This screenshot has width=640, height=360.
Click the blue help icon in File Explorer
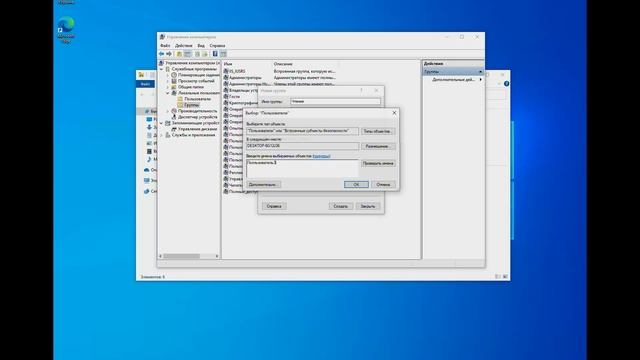pyautogui.click(x=506, y=84)
